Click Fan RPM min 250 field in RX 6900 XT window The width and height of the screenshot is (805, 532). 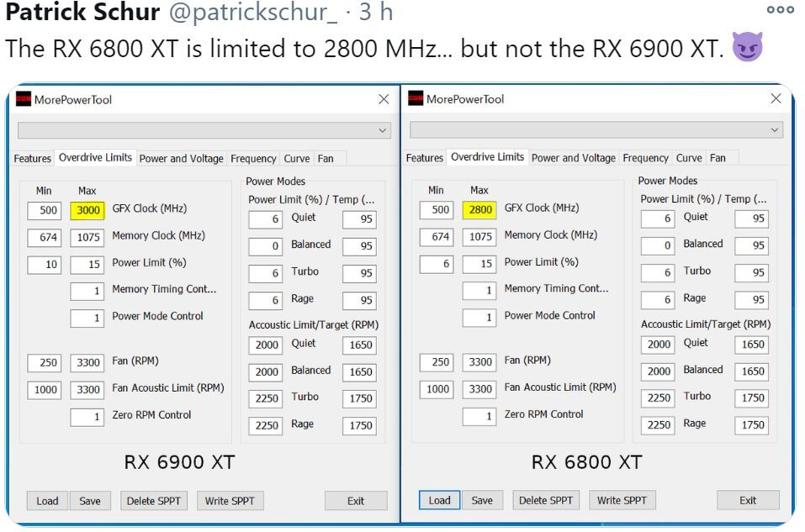(x=44, y=363)
